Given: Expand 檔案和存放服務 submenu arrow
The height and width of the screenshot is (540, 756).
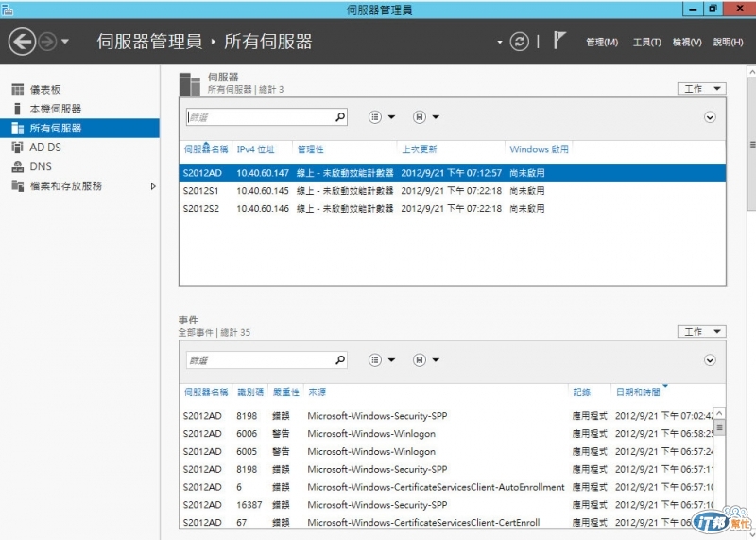Looking at the screenshot, I should click(153, 186).
